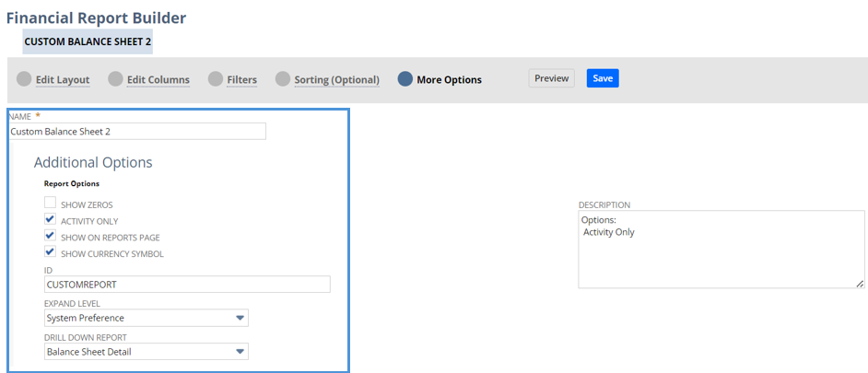The height and width of the screenshot is (373, 868).
Task: Click the NAME field label
Action: [x=21, y=116]
